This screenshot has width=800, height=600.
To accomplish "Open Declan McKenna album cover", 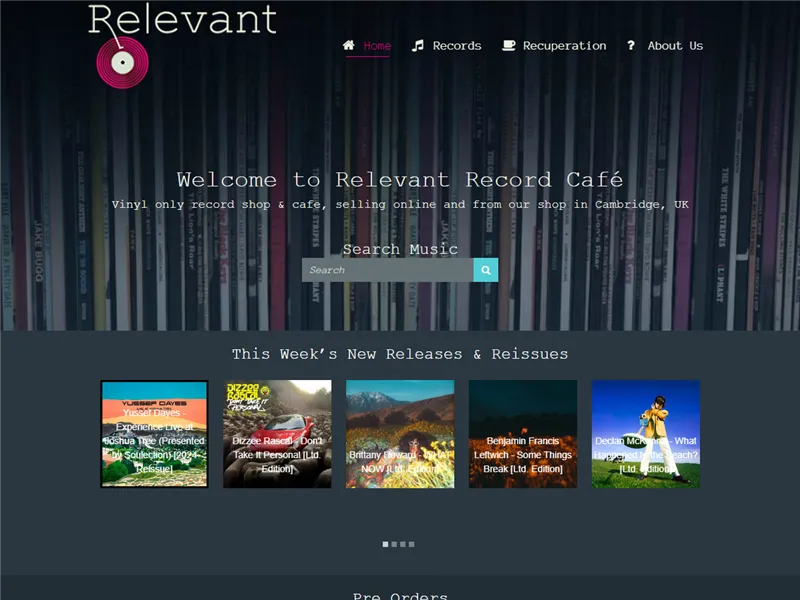I will (646, 434).
